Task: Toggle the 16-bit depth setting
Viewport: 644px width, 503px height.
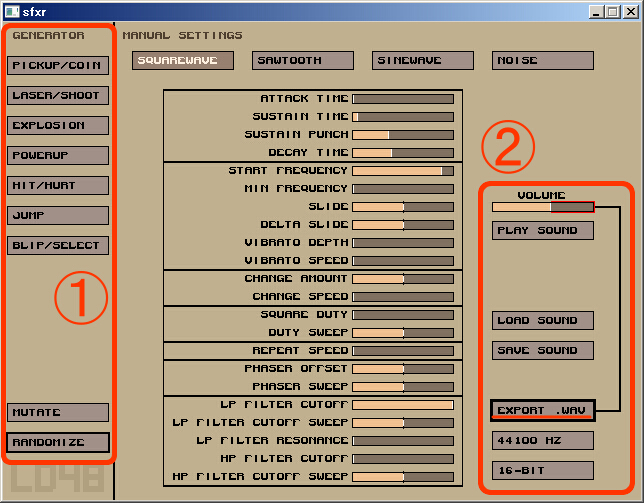Action: (542, 471)
